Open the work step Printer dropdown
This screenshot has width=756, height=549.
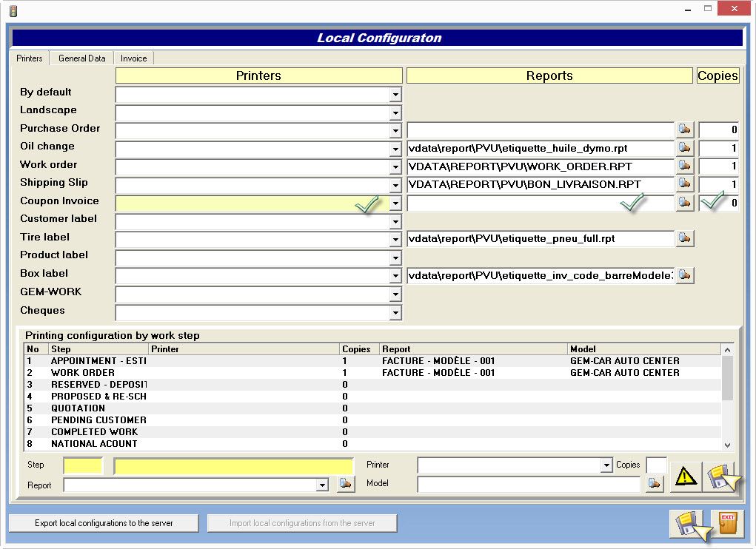(606, 465)
